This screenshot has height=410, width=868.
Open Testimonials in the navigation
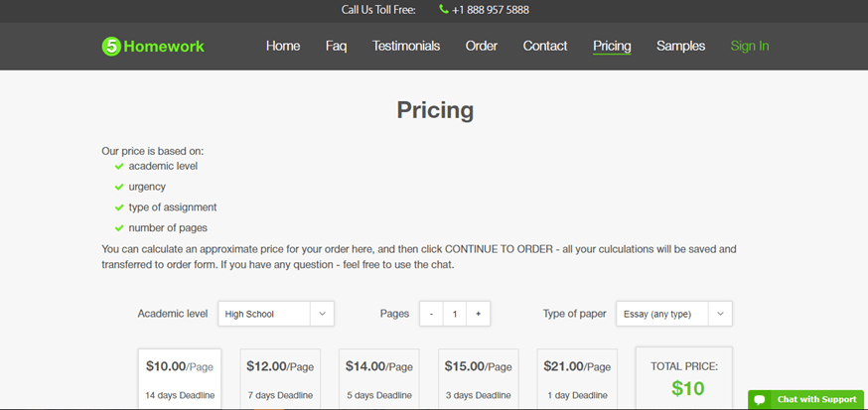[x=406, y=46]
